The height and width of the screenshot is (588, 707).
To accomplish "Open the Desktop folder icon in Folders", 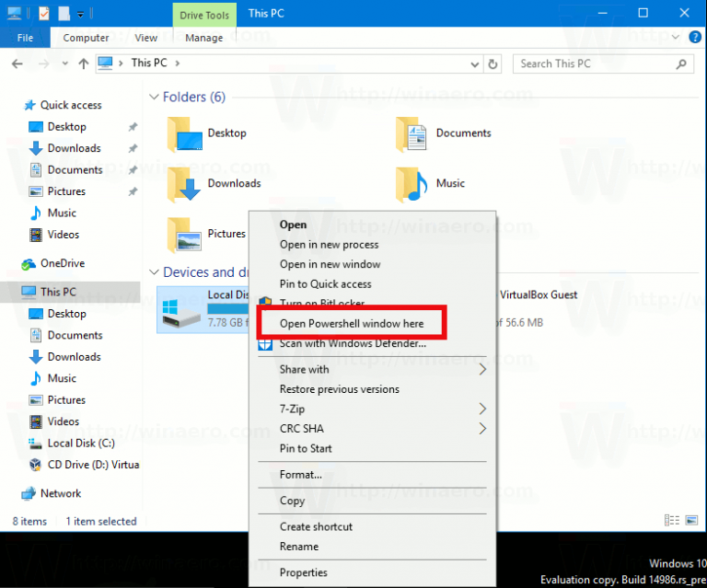I will 184,134.
